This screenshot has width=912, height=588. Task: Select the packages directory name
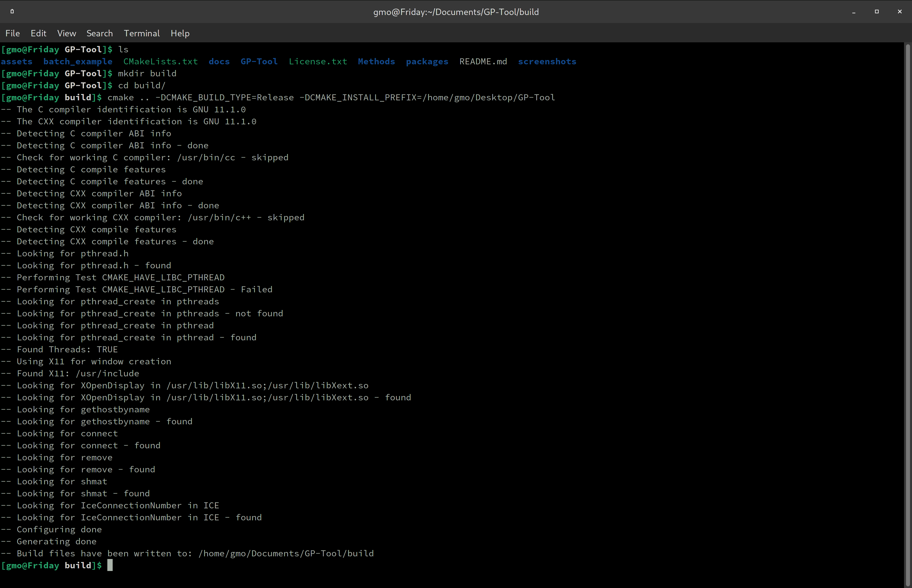[x=427, y=61]
